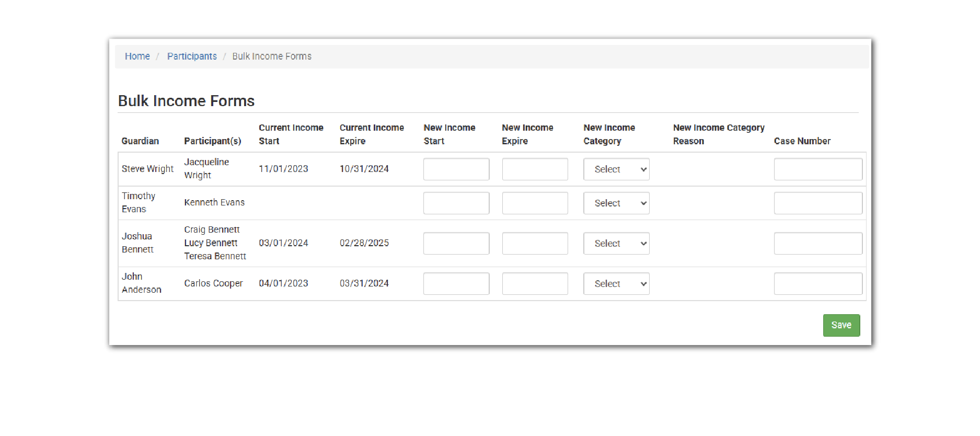Click the Home breadcrumb link
This screenshot has width=980, height=436.
pos(137,56)
